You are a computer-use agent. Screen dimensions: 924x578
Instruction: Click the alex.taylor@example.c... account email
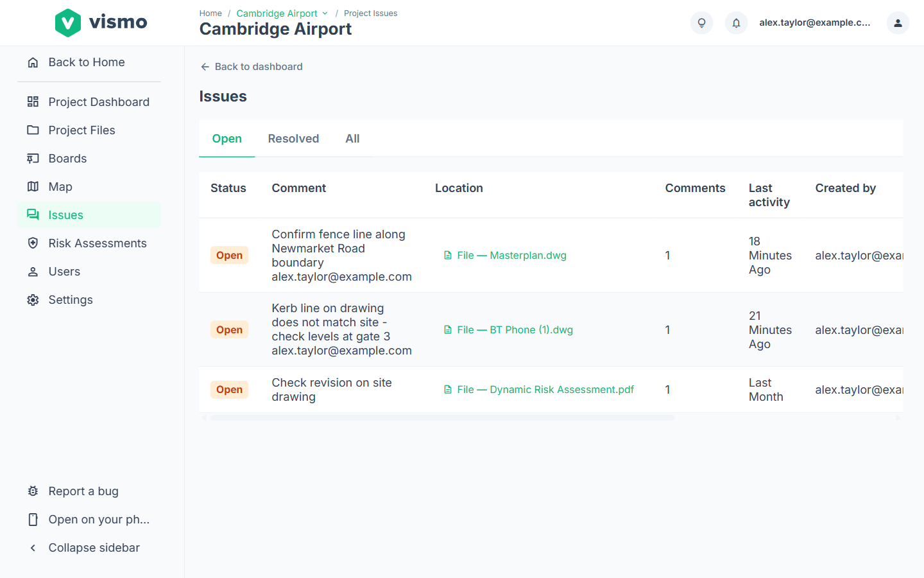[x=815, y=22]
